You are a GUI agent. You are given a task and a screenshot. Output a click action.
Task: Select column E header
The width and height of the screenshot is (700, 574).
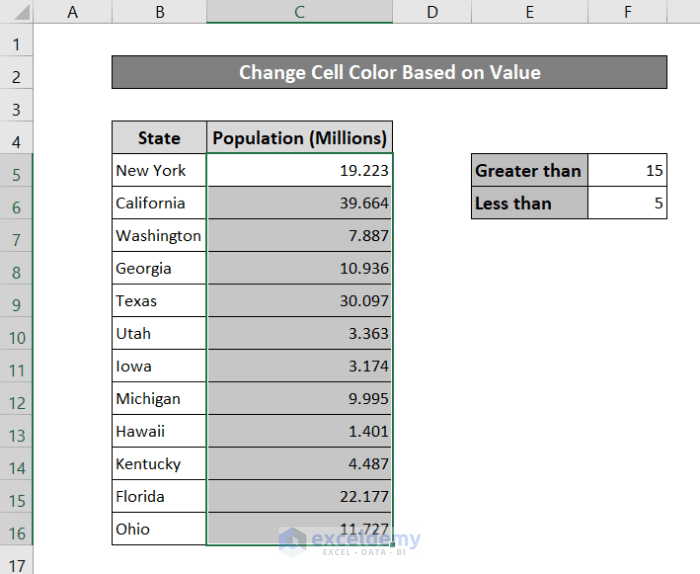click(530, 12)
